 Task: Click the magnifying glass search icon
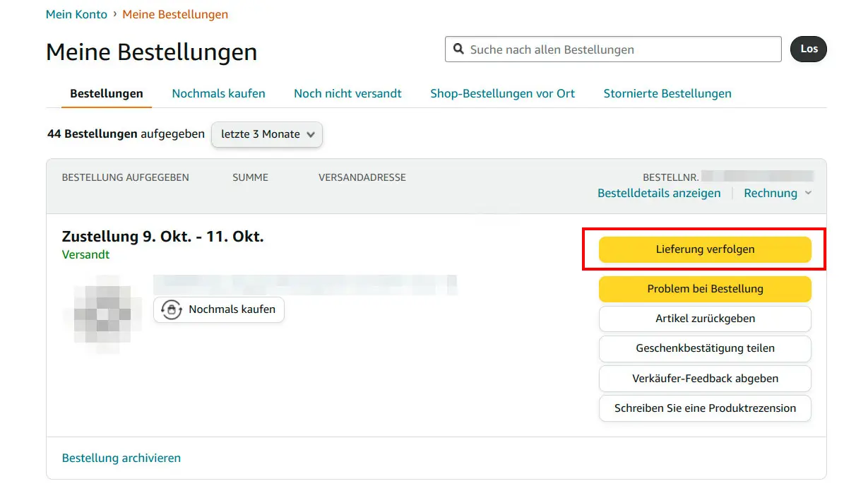[x=458, y=49]
